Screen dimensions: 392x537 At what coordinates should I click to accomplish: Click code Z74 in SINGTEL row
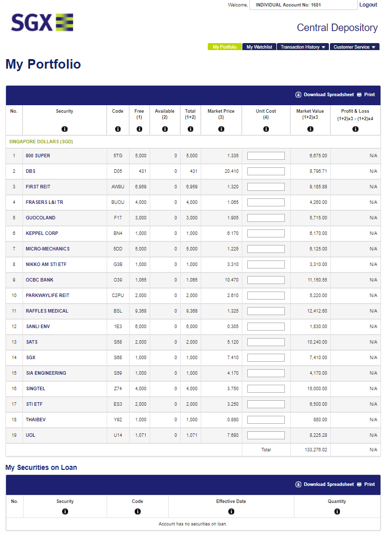point(118,388)
